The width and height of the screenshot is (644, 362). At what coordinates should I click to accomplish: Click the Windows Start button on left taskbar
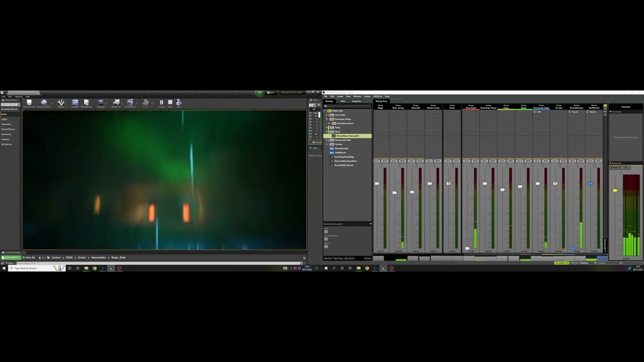point(4,268)
